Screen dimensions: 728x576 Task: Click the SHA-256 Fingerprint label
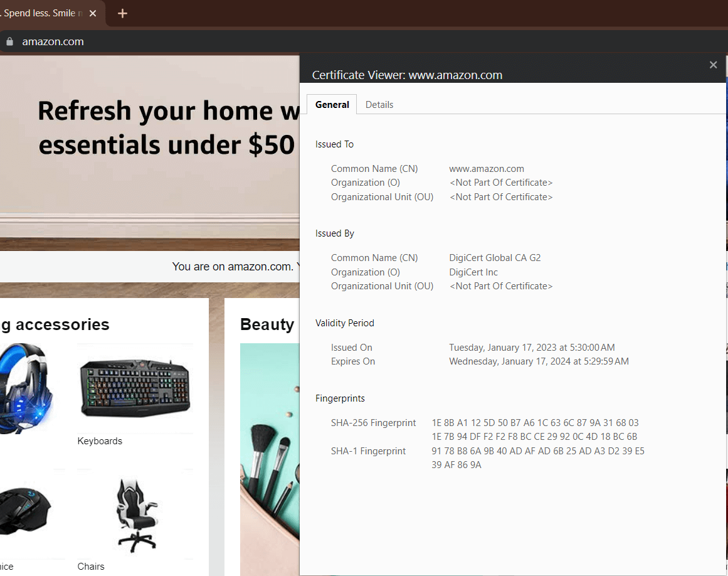(x=373, y=423)
